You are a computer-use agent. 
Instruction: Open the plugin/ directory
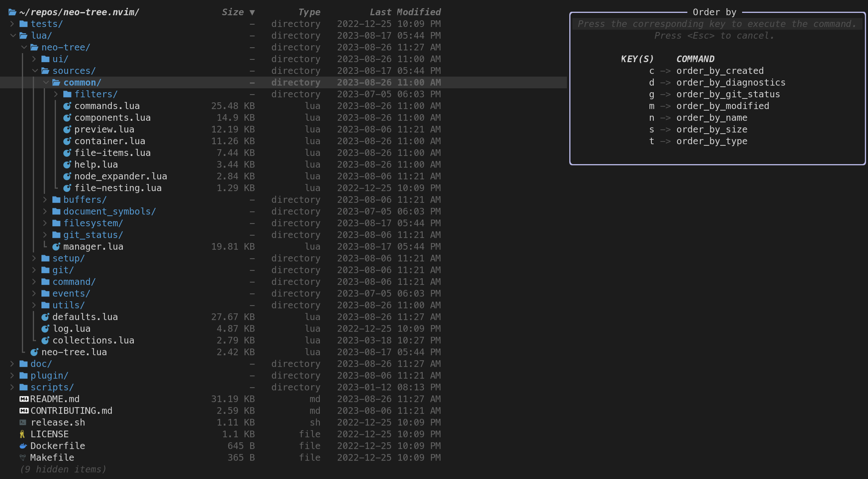click(49, 375)
